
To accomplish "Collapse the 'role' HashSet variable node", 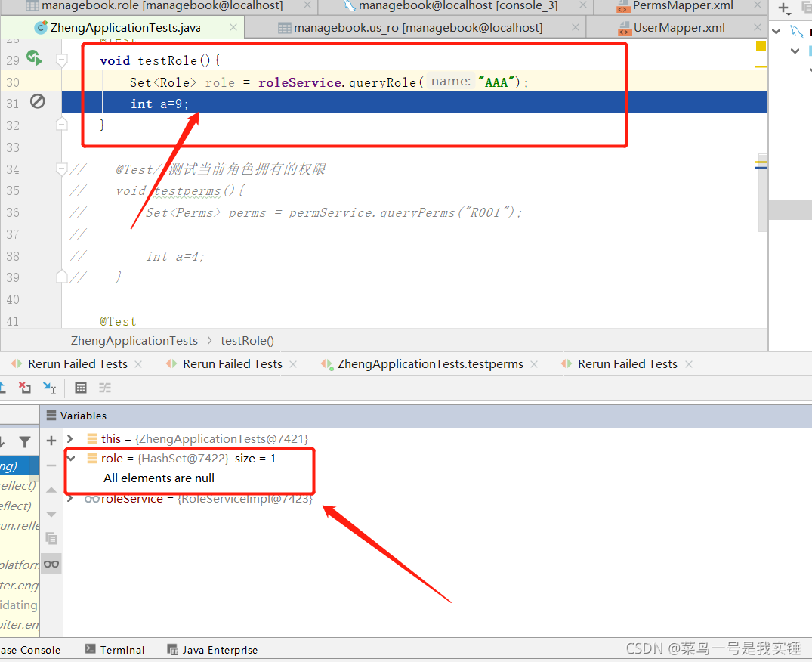I will tap(72, 459).
